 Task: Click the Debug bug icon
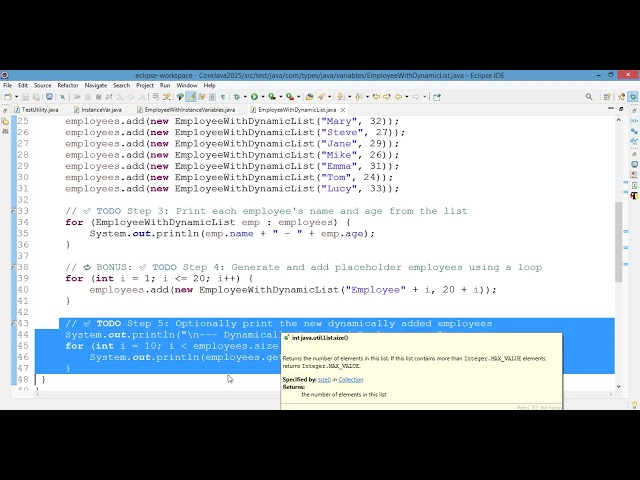236,97
